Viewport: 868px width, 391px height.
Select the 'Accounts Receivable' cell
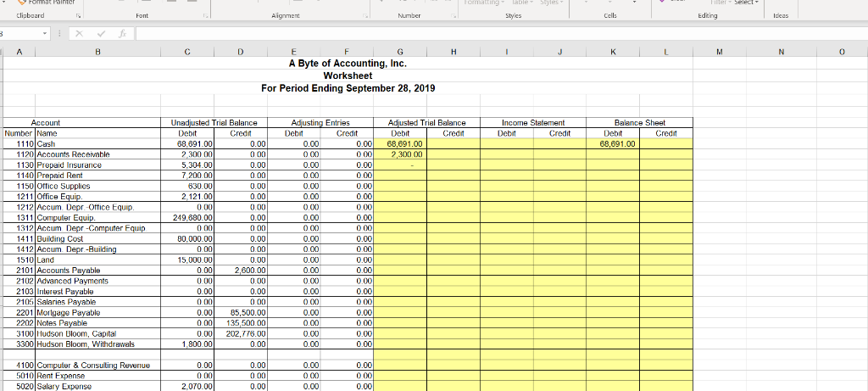pos(98,154)
